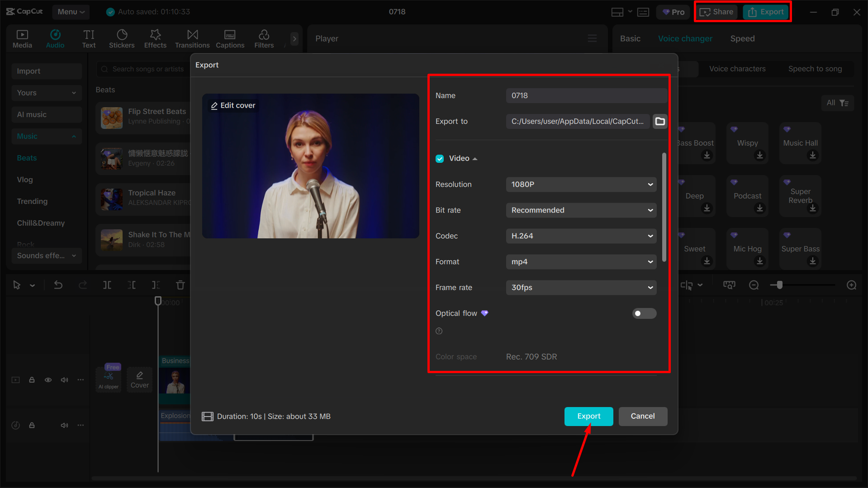Click Export in the export dialog
Screen dimensions: 868x488
click(588, 416)
